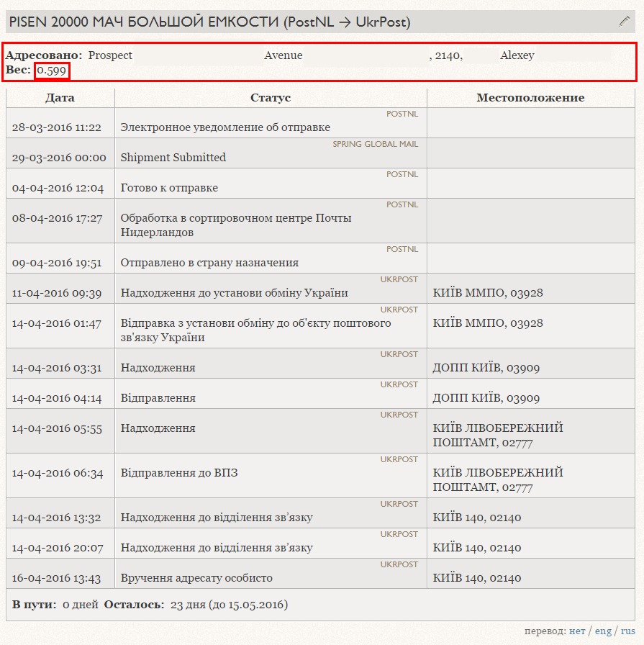Switch translation to 'нет'
This screenshot has height=645, width=644.
(x=577, y=631)
